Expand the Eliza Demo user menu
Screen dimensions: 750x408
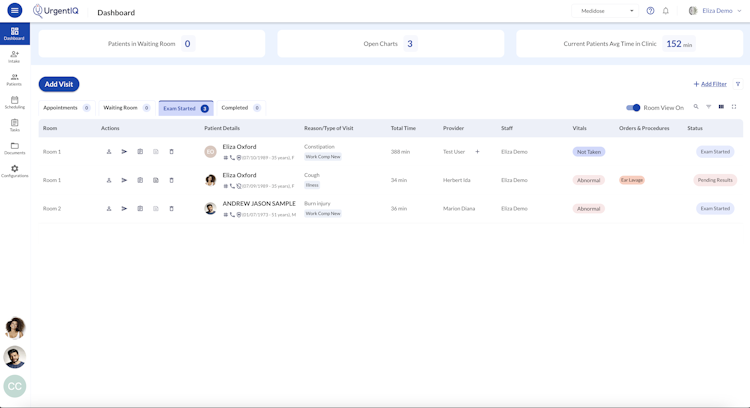point(715,11)
